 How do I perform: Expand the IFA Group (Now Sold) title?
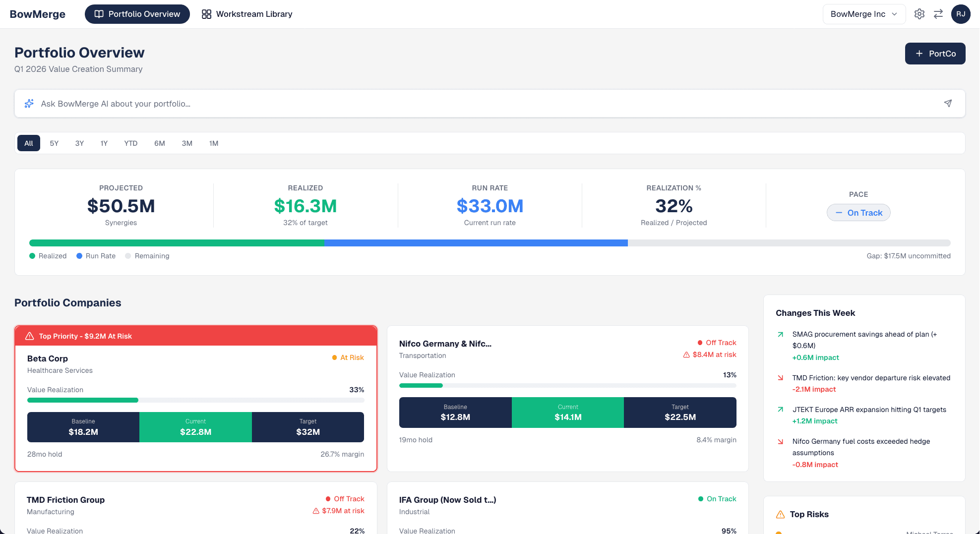tap(447, 500)
